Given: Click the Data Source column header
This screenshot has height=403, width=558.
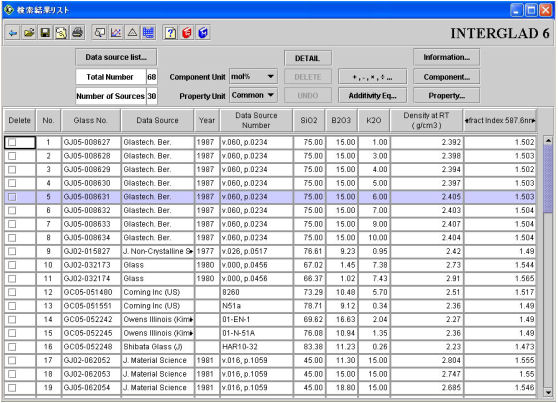Looking at the screenshot, I should click(x=157, y=120).
